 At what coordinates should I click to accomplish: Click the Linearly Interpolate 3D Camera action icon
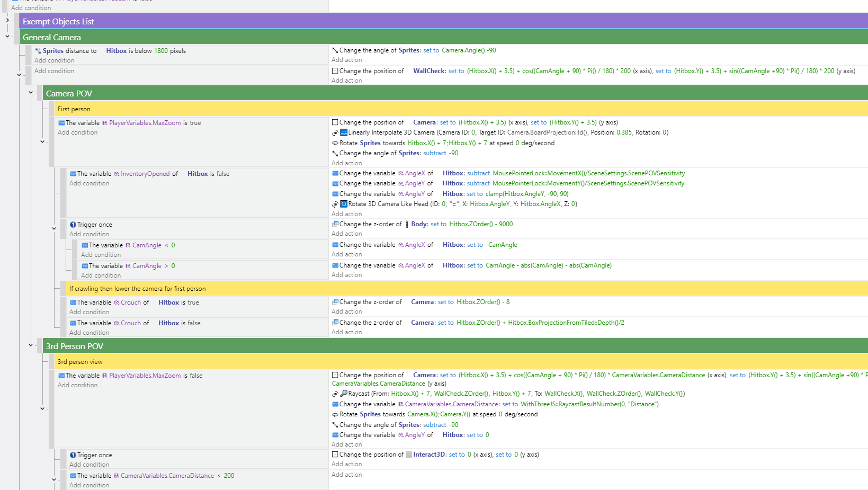click(x=344, y=132)
